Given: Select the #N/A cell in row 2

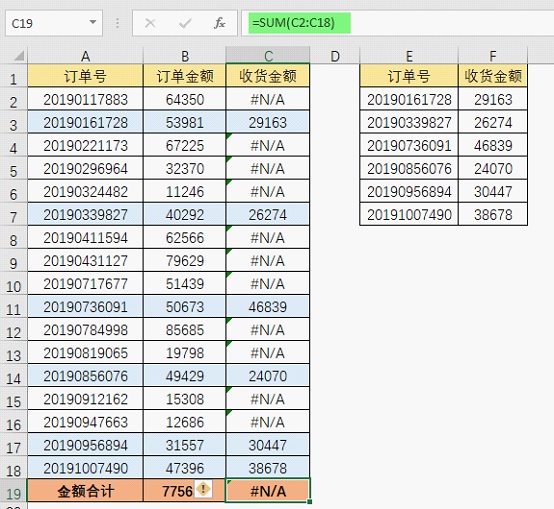Looking at the screenshot, I should tap(268, 99).
